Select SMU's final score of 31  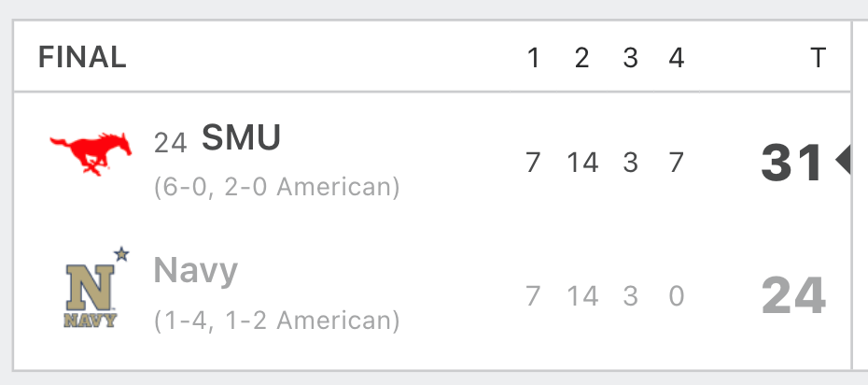coord(791,163)
